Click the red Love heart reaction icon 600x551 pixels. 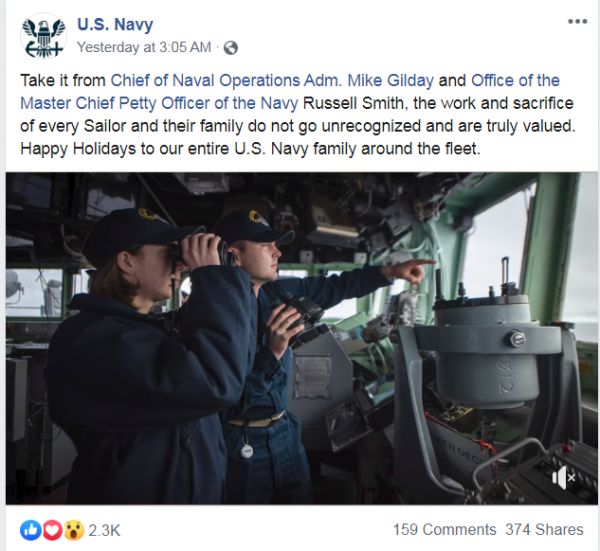pyautogui.click(x=51, y=529)
